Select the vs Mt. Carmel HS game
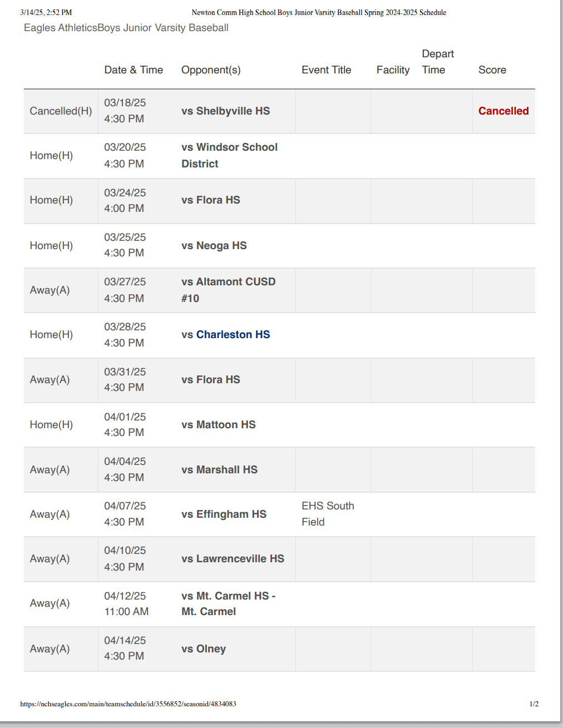The image size is (563, 728). click(228, 603)
